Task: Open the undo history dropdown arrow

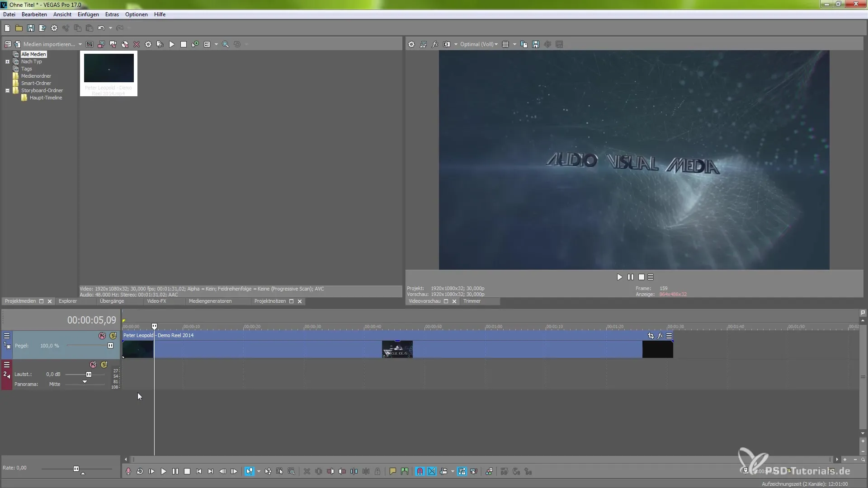Action: coord(110,28)
